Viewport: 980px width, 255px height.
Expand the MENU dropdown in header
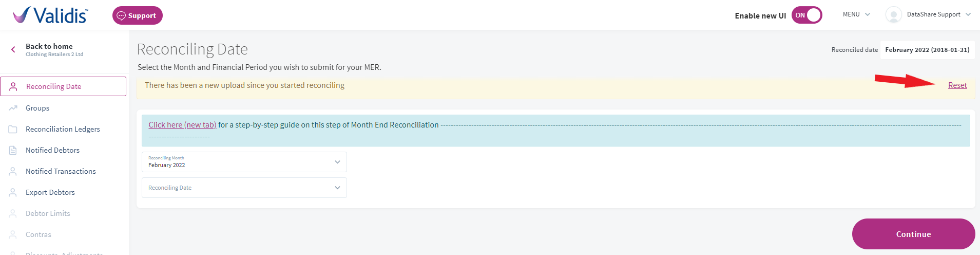point(856,14)
